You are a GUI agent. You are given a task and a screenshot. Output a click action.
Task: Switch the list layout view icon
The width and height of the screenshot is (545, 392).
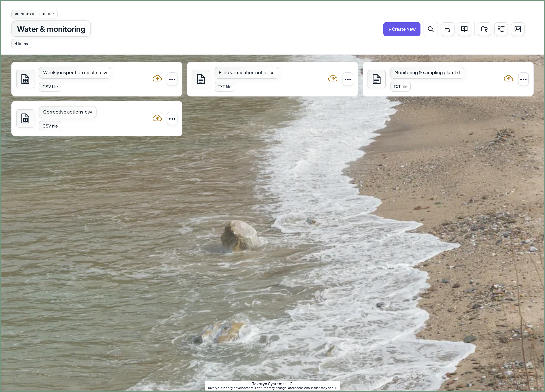click(501, 29)
